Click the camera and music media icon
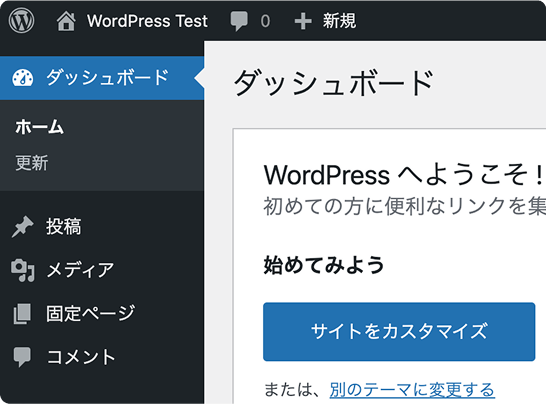Image resolution: width=547 pixels, height=404 pixels. (23, 270)
